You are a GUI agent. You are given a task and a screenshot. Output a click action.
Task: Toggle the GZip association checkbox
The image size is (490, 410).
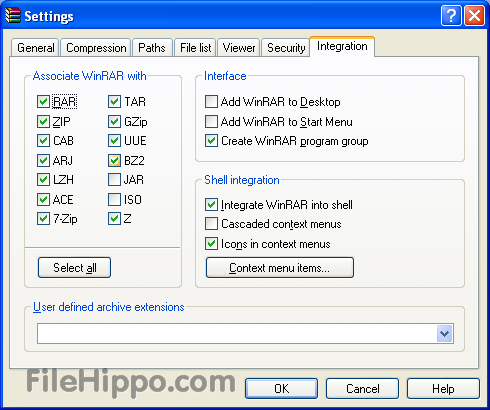[x=114, y=121]
